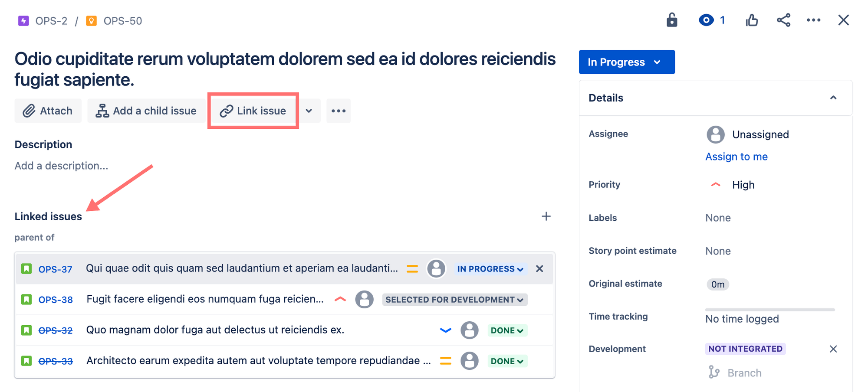Attach a file to the issue
868x392 pixels.
(x=48, y=111)
